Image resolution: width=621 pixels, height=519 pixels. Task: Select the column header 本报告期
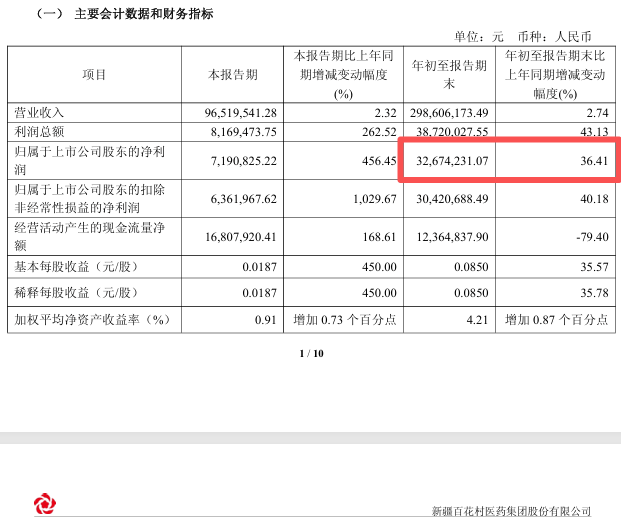point(232,74)
